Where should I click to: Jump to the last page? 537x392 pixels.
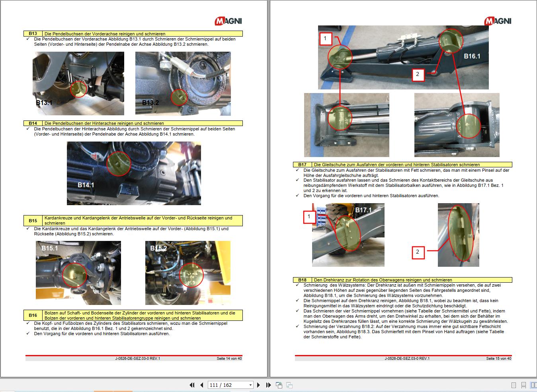click(x=268, y=385)
